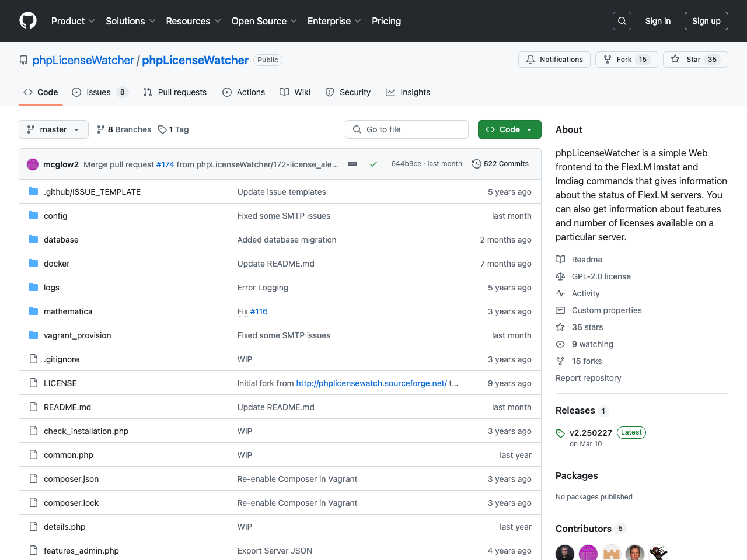Image resolution: width=747 pixels, height=560 pixels.
Task: Open the features_admin.php file
Action: click(81, 551)
